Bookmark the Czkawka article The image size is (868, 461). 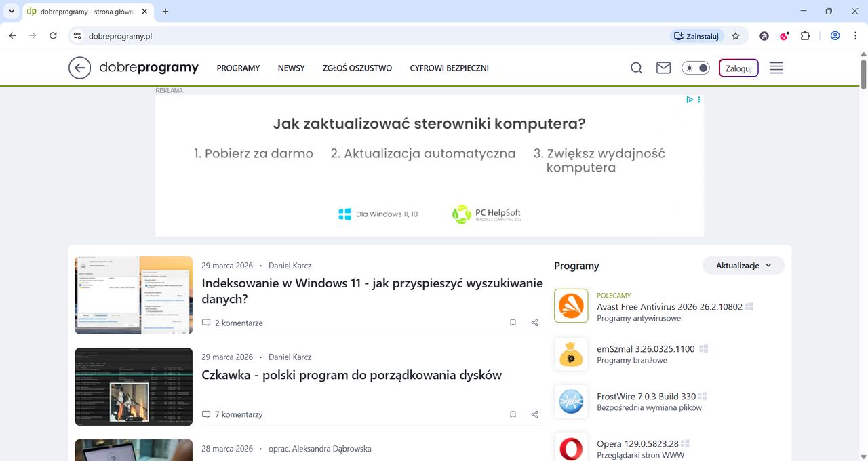(513, 414)
